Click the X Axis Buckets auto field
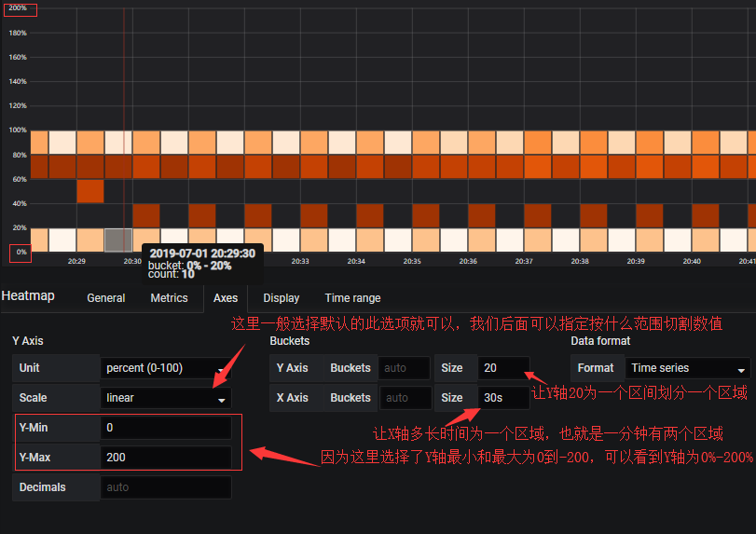Viewport: 756px width, 534px height. 404,398
